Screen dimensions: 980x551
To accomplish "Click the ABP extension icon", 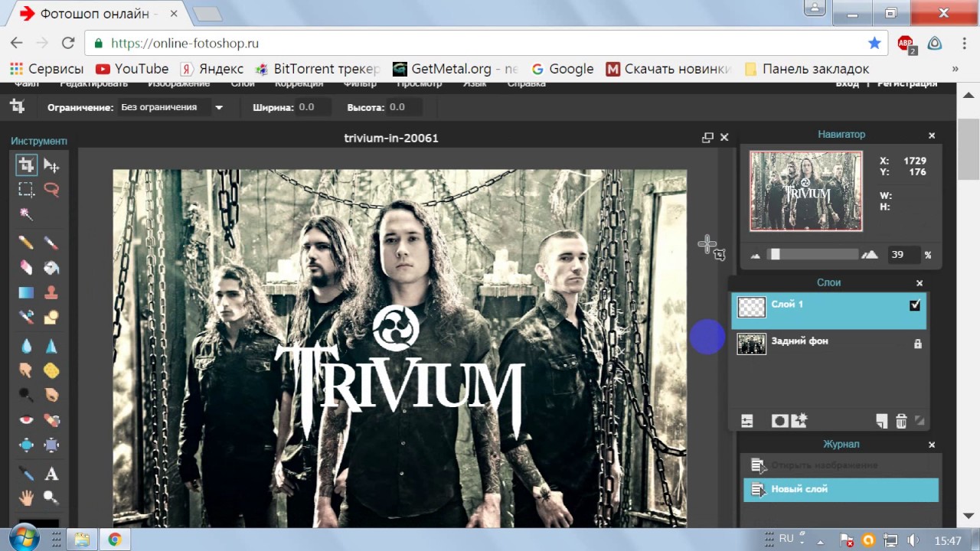I will [906, 44].
